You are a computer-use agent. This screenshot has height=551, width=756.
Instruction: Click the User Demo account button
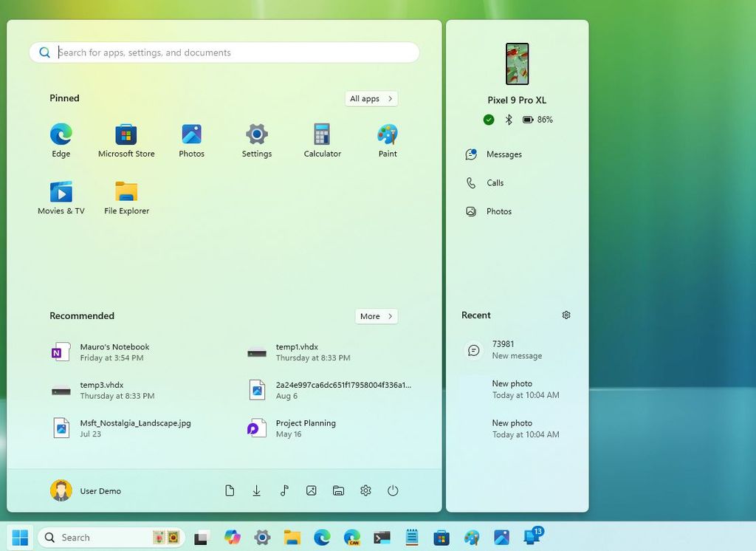click(x=86, y=490)
